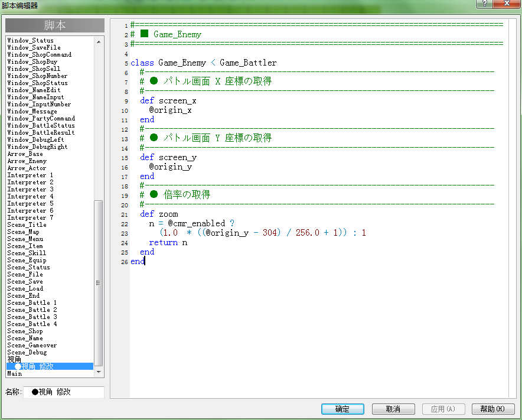Choose the Interpreter 7 script

tap(30, 217)
